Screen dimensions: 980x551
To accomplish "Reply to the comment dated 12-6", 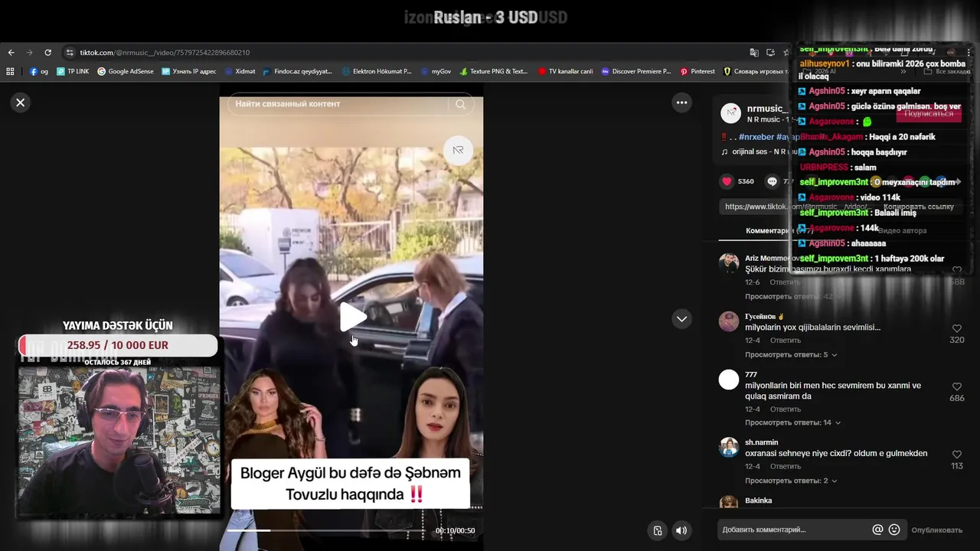I will (785, 282).
